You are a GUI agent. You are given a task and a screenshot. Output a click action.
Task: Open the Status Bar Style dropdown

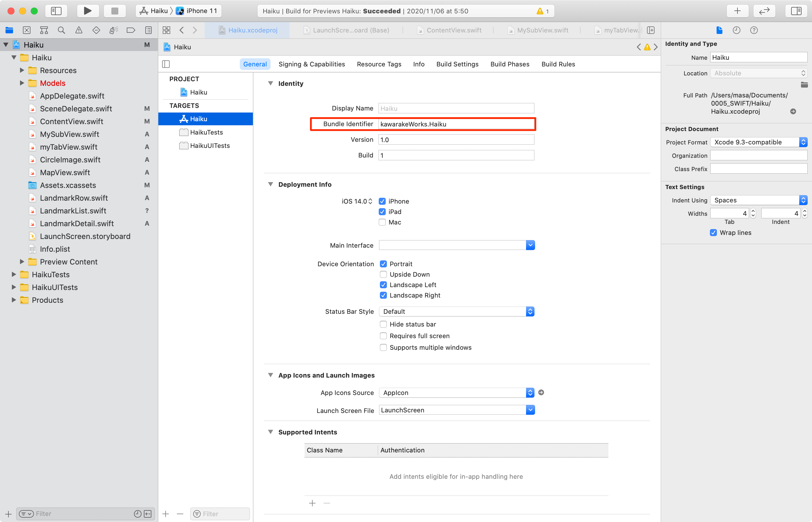(456, 311)
